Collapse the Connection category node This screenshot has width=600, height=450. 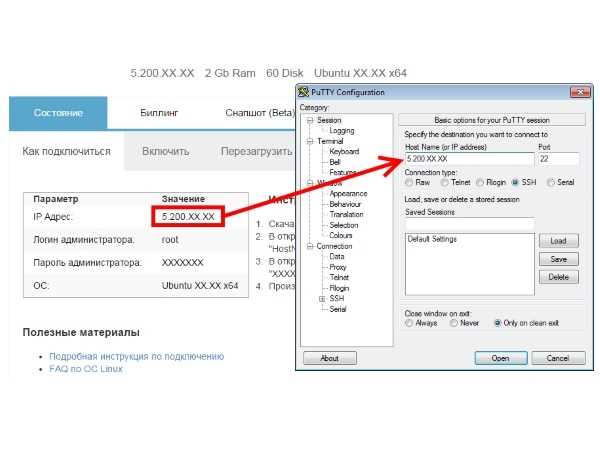click(310, 246)
